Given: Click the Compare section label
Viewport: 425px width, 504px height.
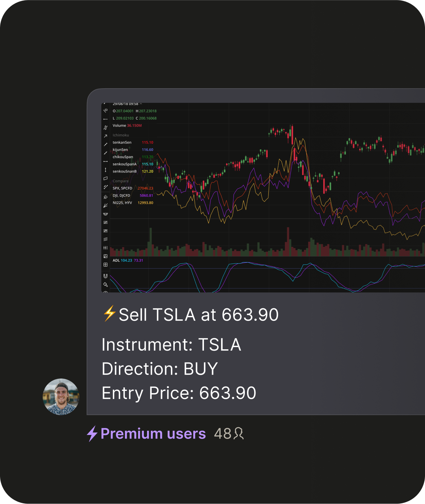Looking at the screenshot, I should click(x=121, y=181).
